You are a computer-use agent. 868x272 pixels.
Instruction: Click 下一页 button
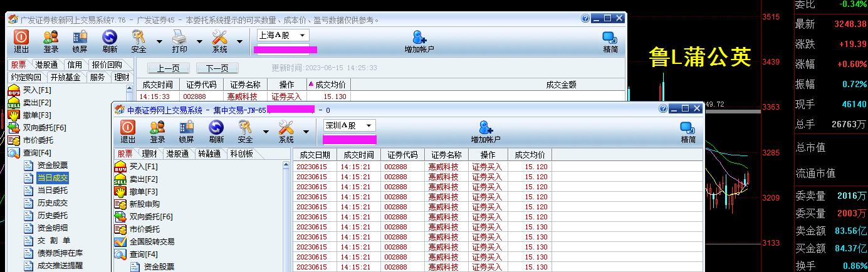point(217,68)
